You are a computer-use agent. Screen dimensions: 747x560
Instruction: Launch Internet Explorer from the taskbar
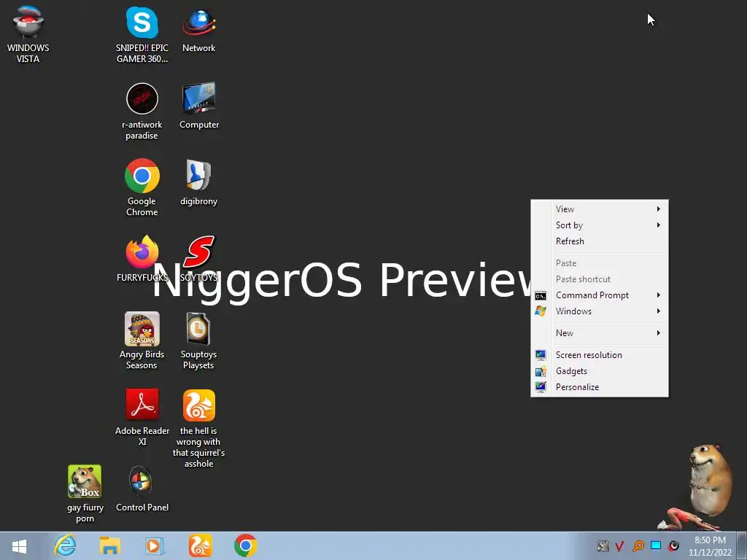65,545
